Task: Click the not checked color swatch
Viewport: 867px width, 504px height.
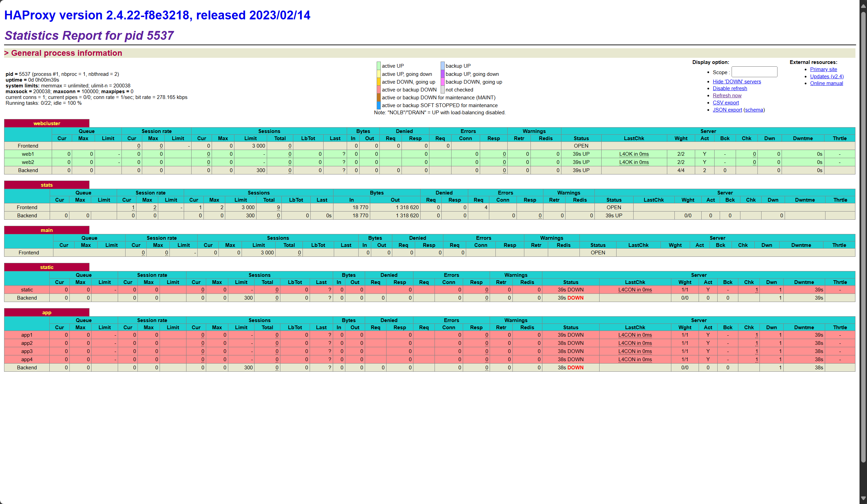Action: [442, 90]
